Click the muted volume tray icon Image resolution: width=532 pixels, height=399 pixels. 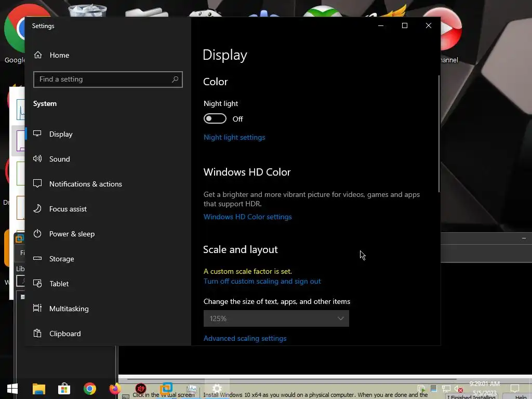pos(458,389)
